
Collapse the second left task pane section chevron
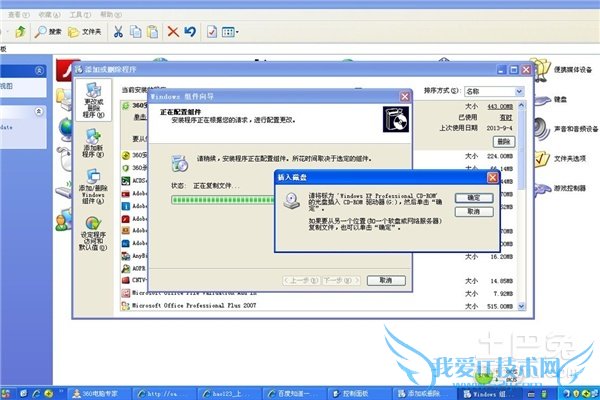[39, 111]
